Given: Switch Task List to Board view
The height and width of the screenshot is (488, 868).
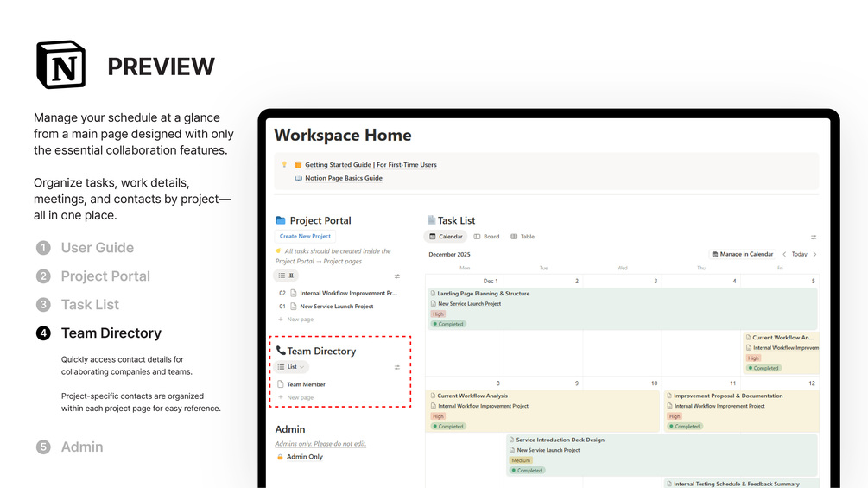Looking at the screenshot, I should [486, 237].
